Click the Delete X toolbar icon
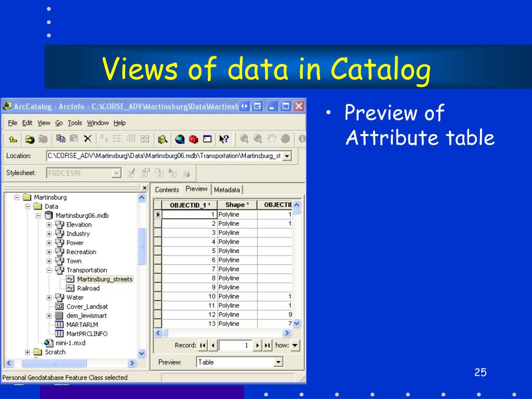Image resolution: width=532 pixels, height=399 pixels. (x=87, y=138)
